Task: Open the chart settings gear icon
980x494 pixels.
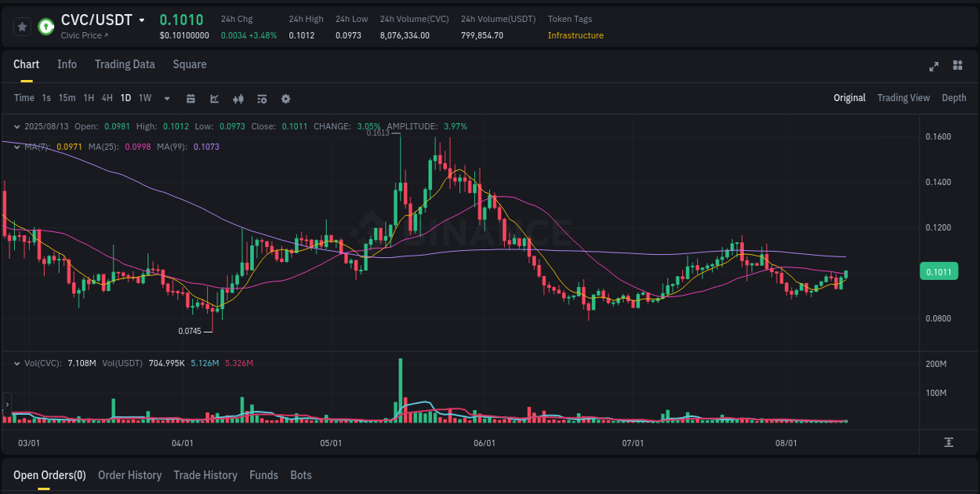Action: coord(285,99)
